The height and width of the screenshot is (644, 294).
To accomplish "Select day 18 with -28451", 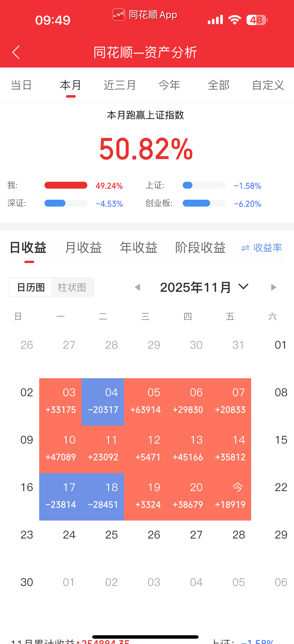I will coord(103,497).
